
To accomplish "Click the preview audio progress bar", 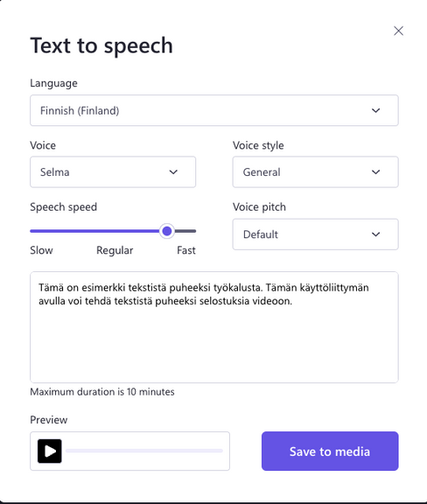I will 144,451.
